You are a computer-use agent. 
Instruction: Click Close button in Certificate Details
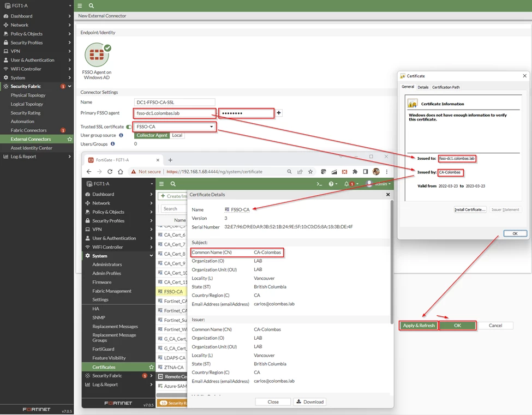point(273,402)
